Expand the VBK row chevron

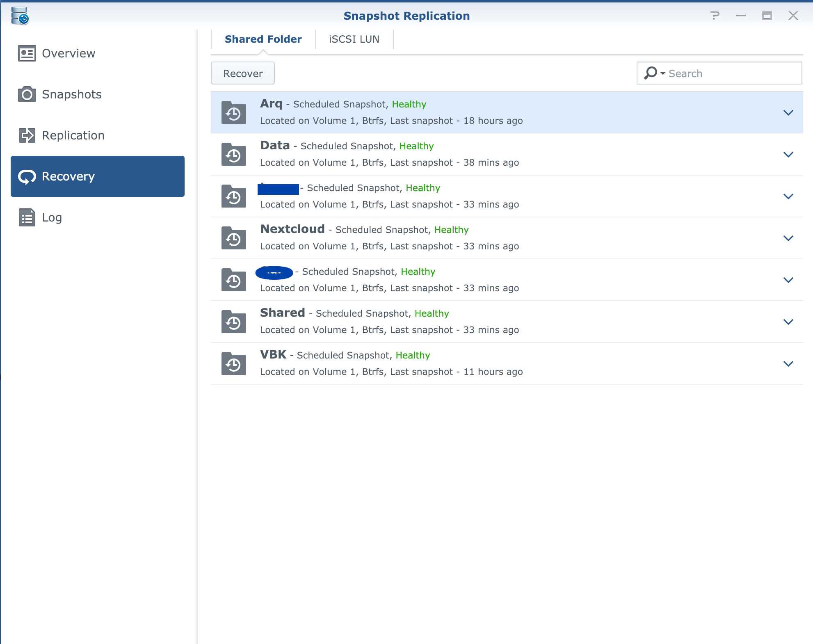pos(788,363)
